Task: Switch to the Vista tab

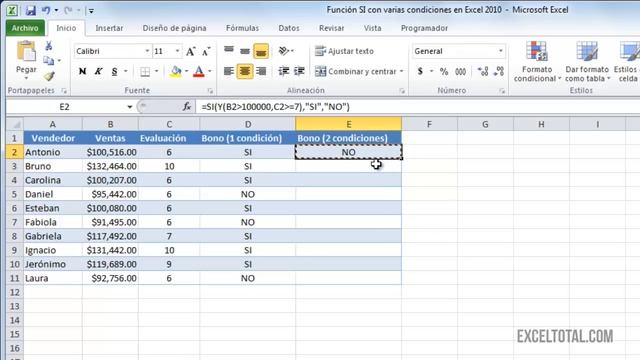Action: click(372, 28)
